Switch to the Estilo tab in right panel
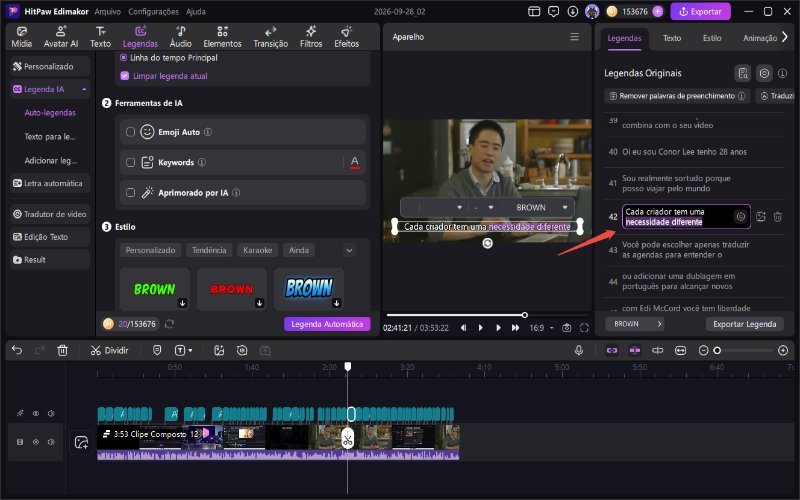Image resolution: width=800 pixels, height=500 pixels. (712, 38)
